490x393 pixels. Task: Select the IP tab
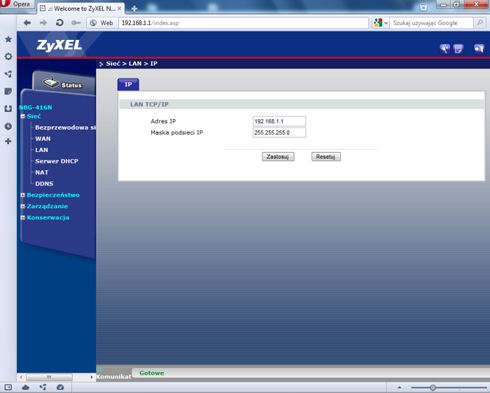[x=128, y=85]
